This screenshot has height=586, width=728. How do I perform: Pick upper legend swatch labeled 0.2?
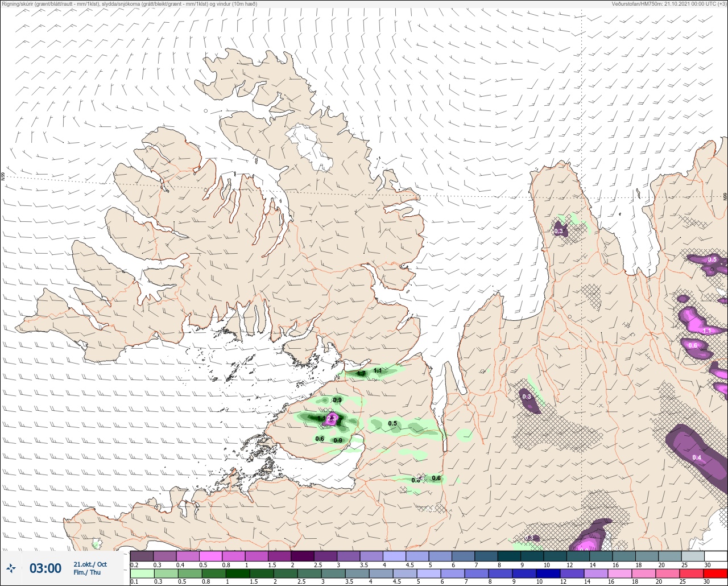click(x=142, y=556)
